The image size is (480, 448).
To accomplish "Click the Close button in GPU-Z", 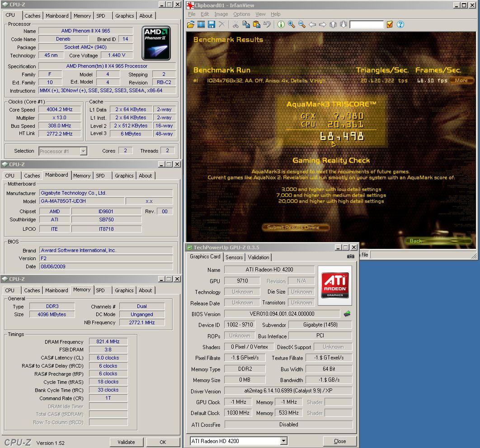I will point(340,441).
